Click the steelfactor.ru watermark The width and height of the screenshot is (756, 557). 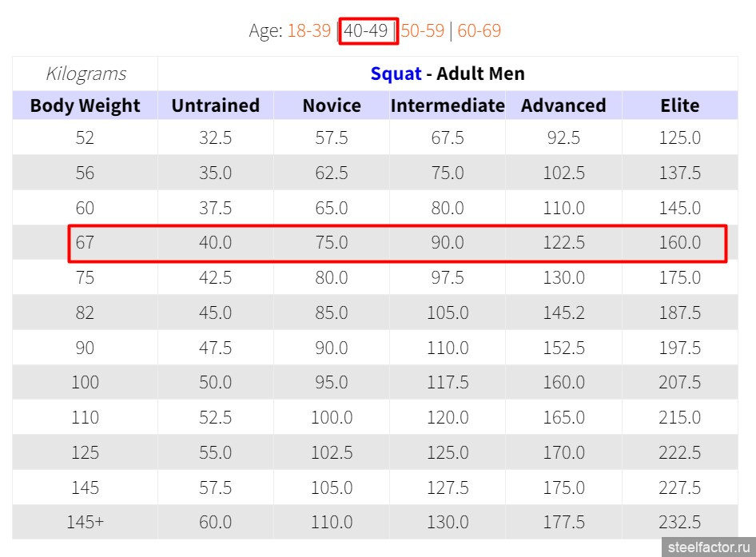(x=709, y=547)
